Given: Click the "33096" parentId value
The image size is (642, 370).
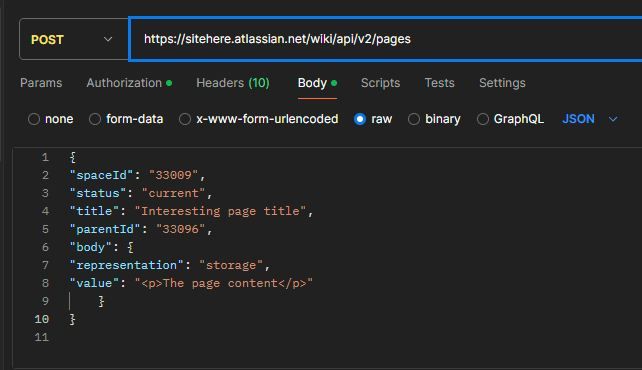Looking at the screenshot, I should tap(181, 229).
